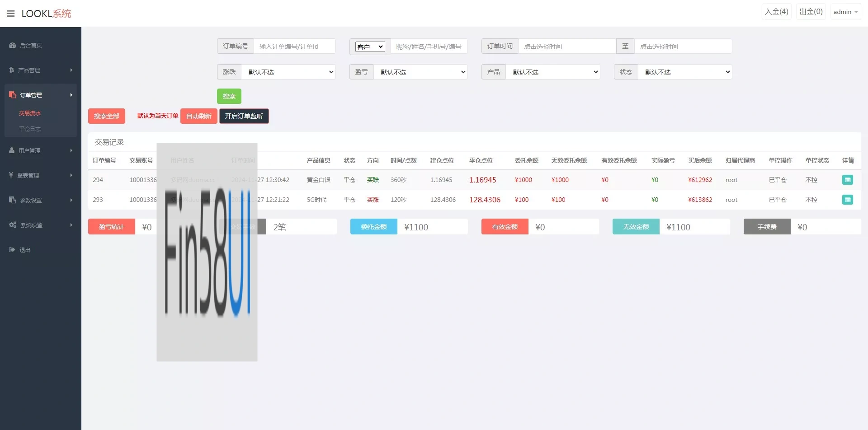Expand 报表管理 in the sidebar

tap(40, 175)
